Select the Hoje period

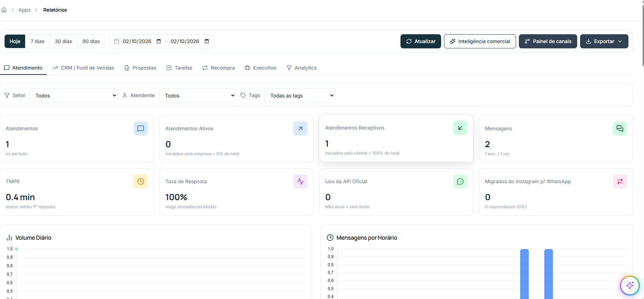[x=15, y=41]
